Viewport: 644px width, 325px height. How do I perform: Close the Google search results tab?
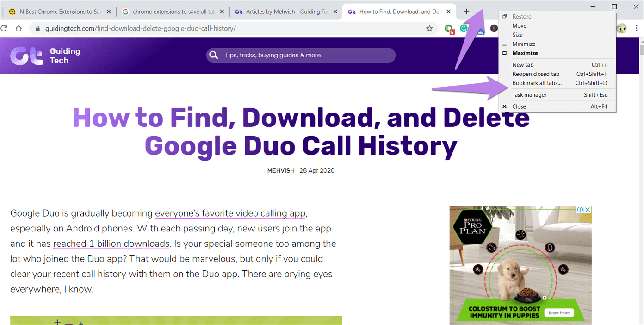pyautogui.click(x=222, y=12)
